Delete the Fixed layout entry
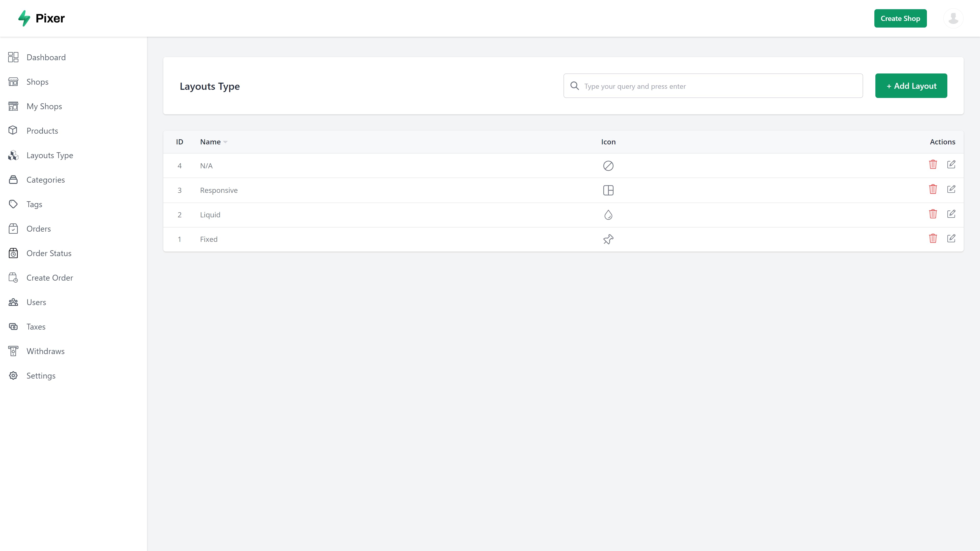This screenshot has width=980, height=551. click(933, 239)
